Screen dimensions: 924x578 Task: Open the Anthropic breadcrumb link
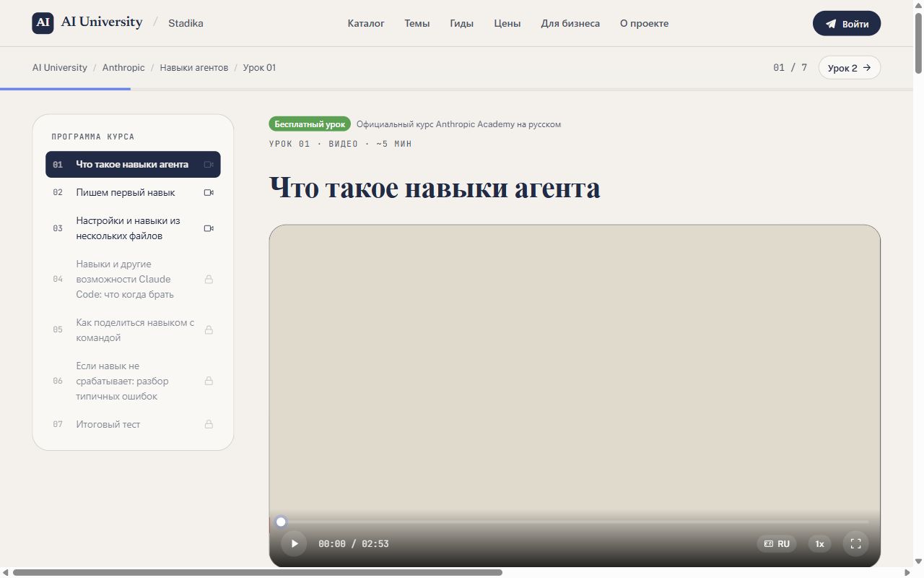[123, 67]
